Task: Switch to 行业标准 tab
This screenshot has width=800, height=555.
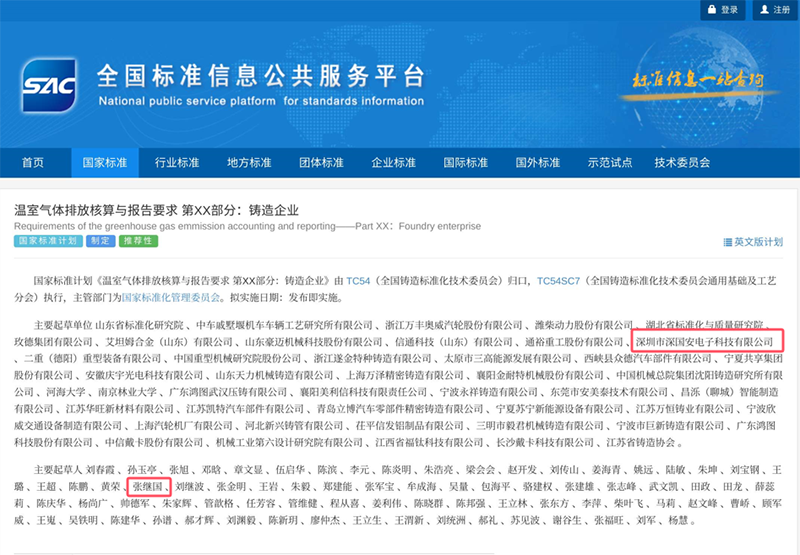Action: pyautogui.click(x=177, y=163)
